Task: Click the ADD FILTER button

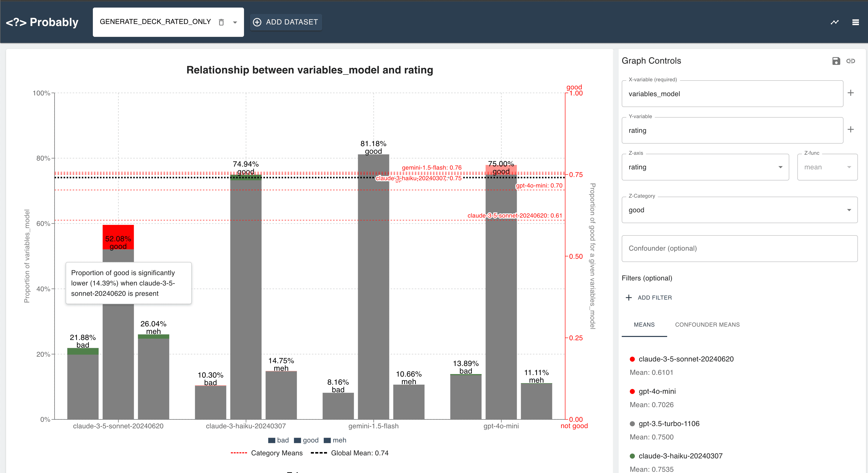Action: coord(649,298)
